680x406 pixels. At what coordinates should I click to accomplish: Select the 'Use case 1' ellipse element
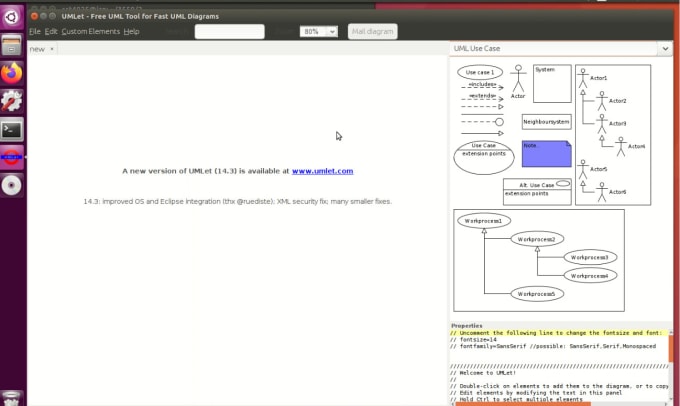pos(480,72)
